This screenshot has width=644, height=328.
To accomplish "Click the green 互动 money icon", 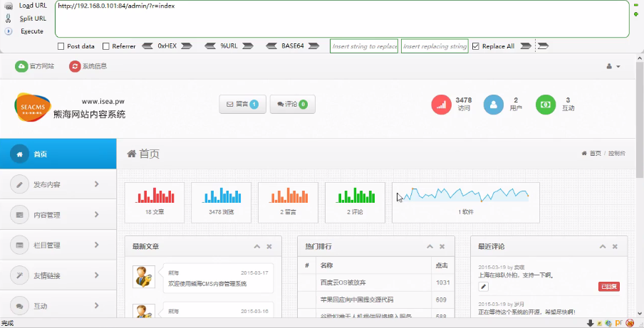I will tap(546, 104).
